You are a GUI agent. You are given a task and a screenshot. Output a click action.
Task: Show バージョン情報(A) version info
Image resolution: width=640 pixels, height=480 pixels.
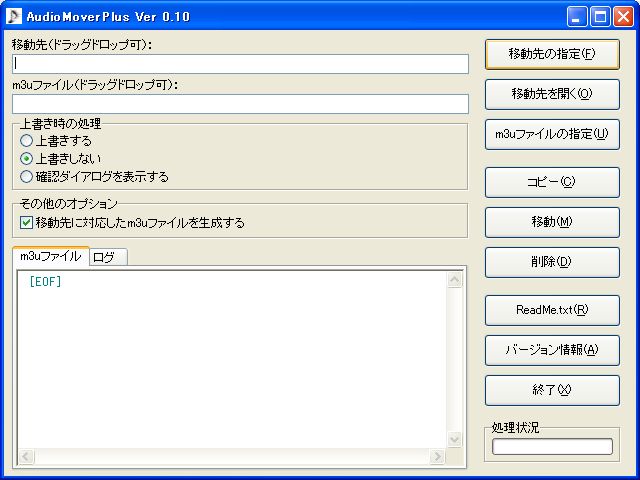[x=552, y=350]
